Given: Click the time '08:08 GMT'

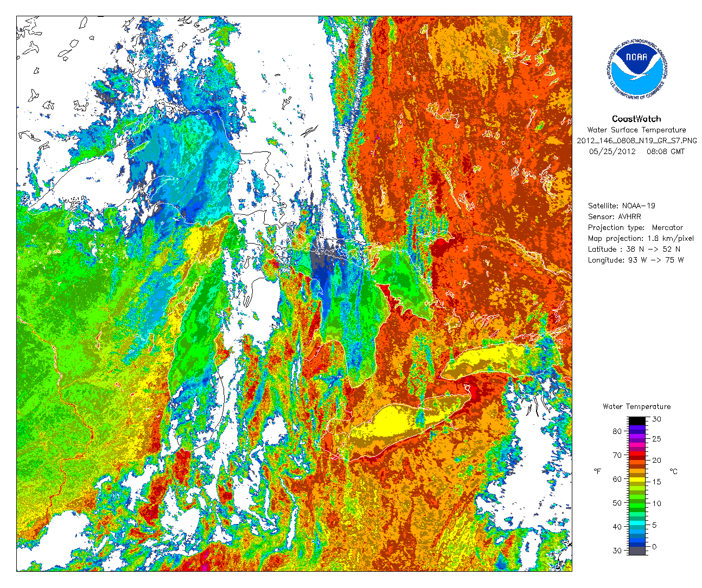Looking at the screenshot, I should (x=666, y=152).
